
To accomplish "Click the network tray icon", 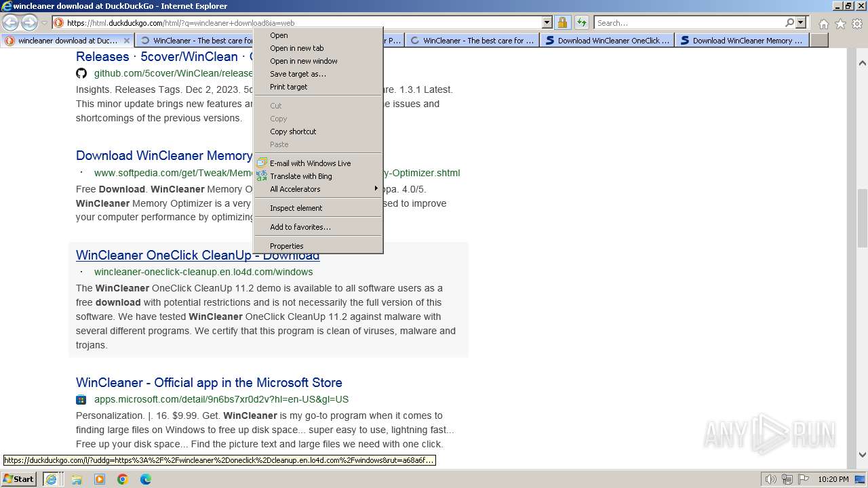I will (787, 479).
